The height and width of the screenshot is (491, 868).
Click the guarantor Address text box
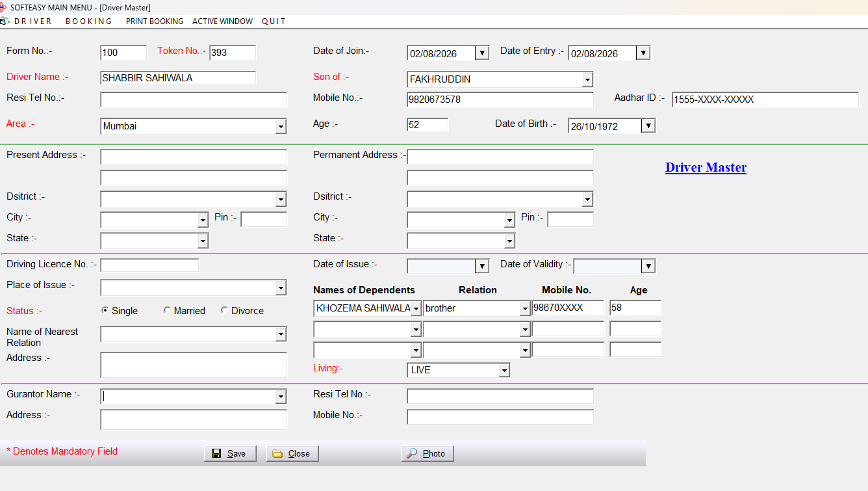[x=194, y=419]
